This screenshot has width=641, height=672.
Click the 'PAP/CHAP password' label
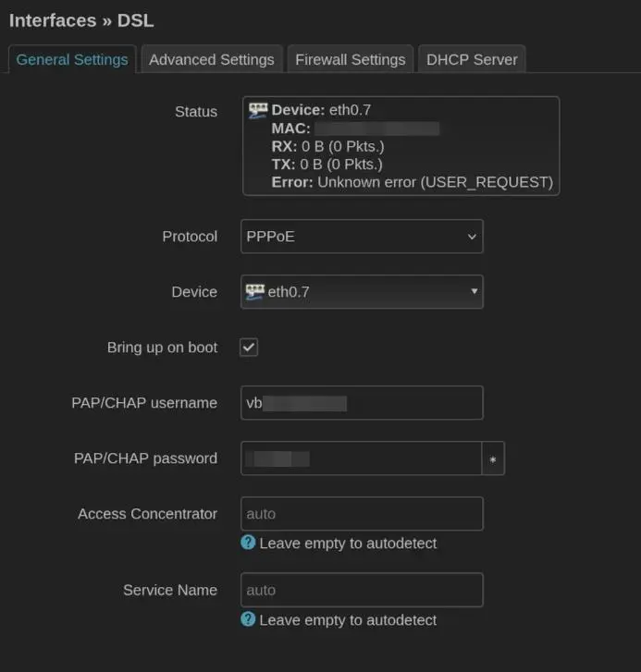[x=145, y=458]
